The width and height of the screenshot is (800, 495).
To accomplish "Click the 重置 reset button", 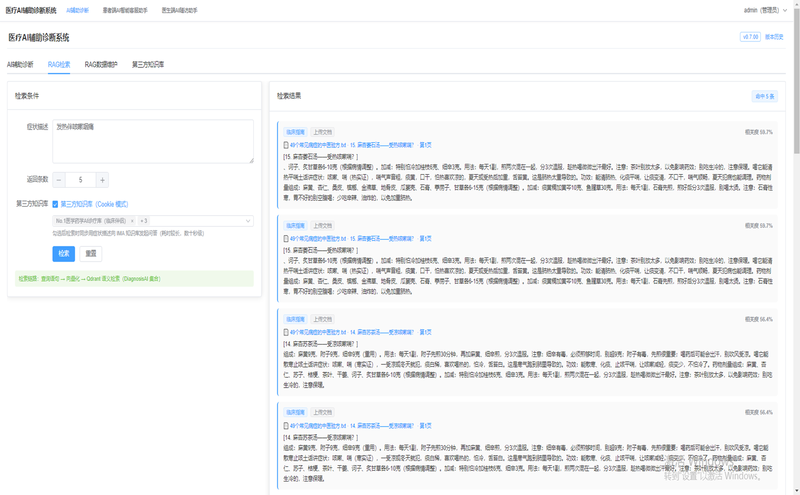I will [x=91, y=254].
